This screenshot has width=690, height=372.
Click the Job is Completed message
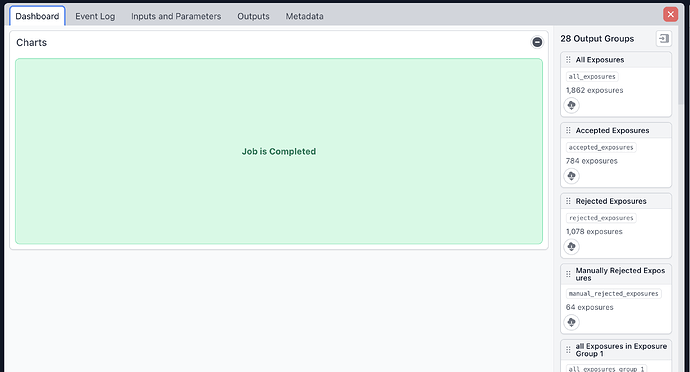[279, 151]
